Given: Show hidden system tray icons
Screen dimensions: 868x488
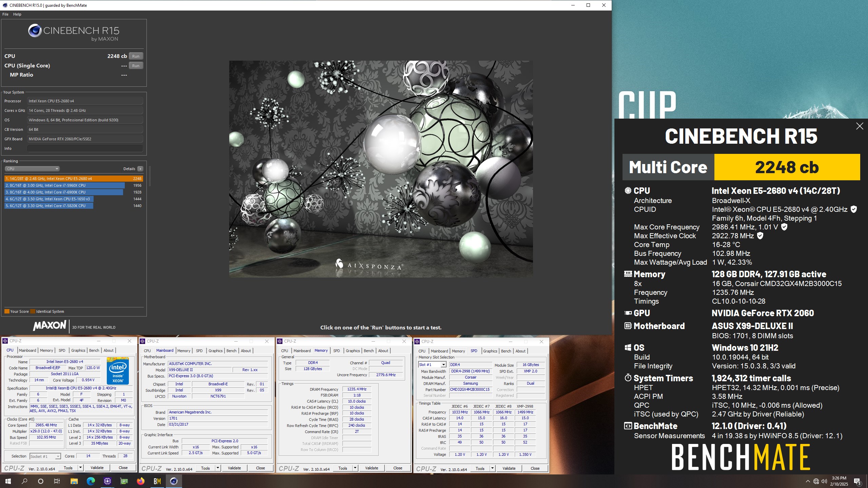Looking at the screenshot, I should 808,481.
